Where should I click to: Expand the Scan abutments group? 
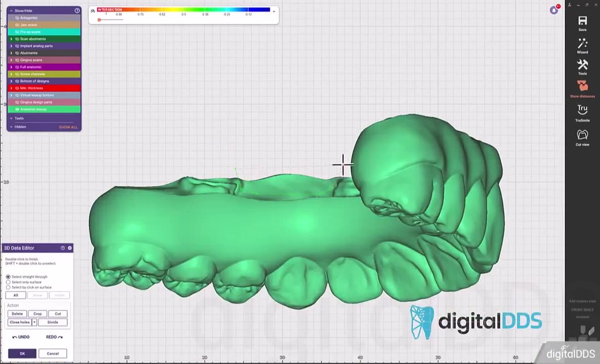point(11,39)
